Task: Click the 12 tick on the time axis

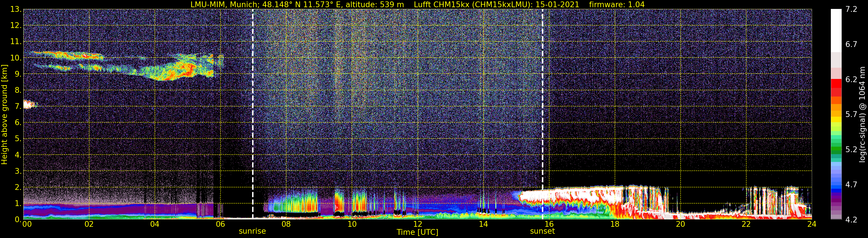Action: coord(417,224)
